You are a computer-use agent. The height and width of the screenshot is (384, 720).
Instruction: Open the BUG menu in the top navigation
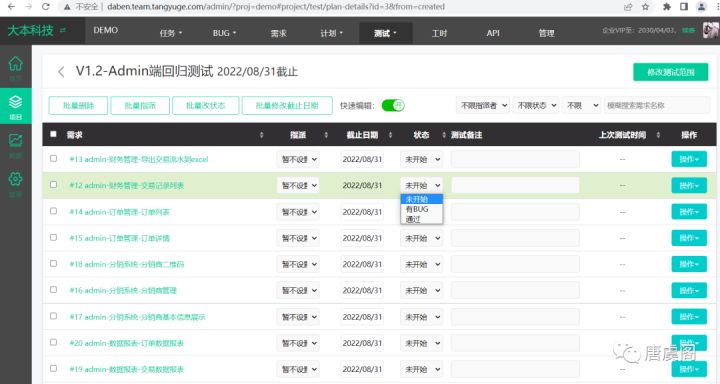pos(224,33)
